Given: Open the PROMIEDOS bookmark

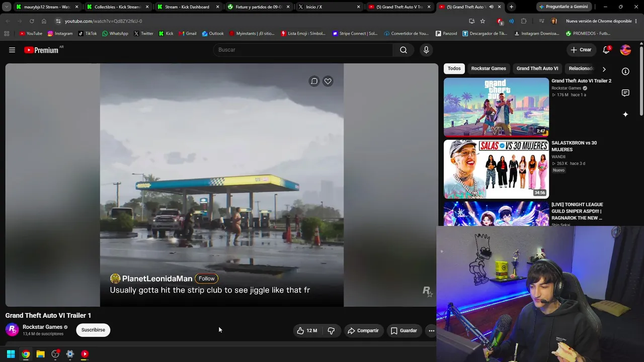Looking at the screenshot, I should [588, 34].
